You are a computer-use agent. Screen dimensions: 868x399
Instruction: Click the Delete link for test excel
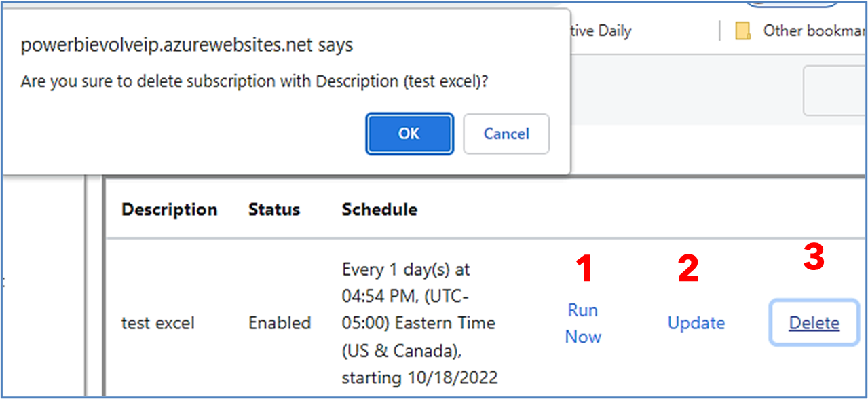click(x=814, y=323)
